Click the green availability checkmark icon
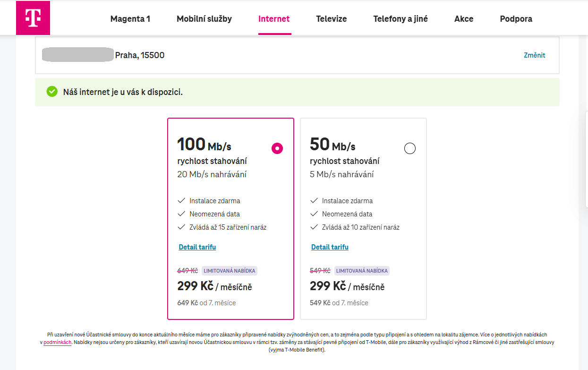The width and height of the screenshot is (588, 370). [52, 92]
